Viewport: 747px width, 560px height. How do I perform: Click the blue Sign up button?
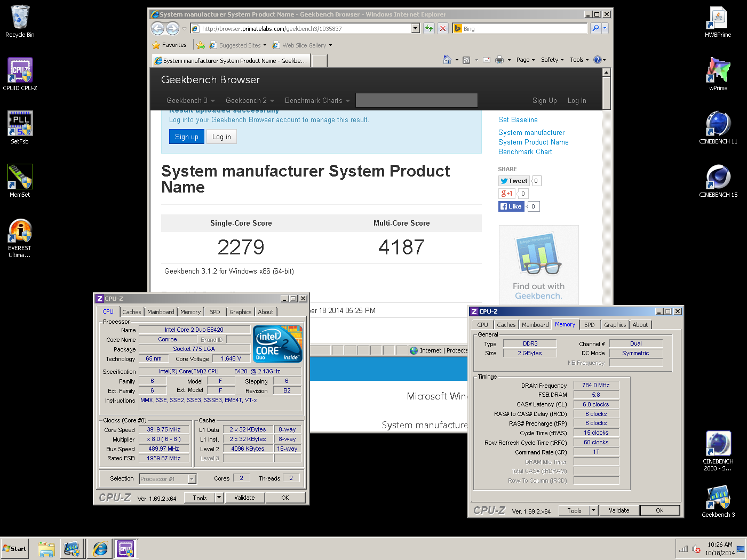pos(187,137)
